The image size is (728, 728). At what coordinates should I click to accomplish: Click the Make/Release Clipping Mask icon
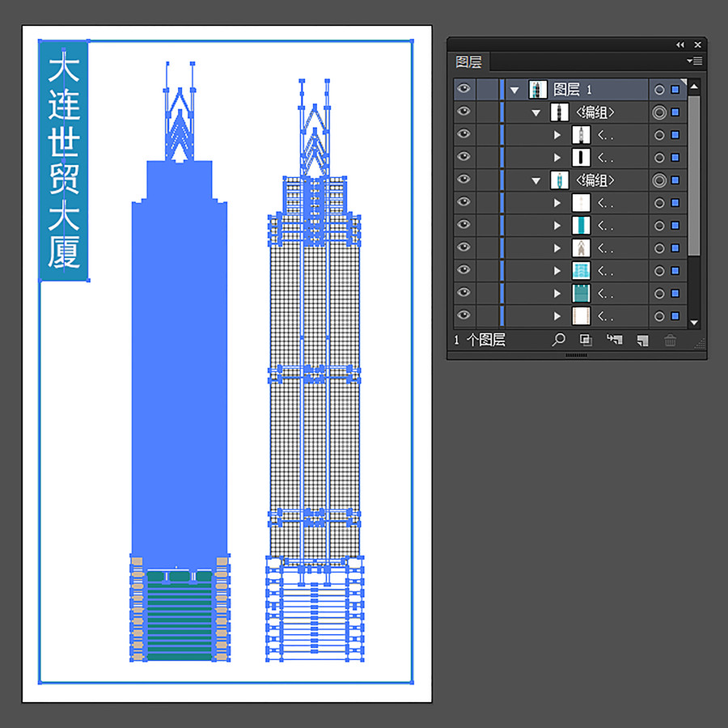(586, 340)
